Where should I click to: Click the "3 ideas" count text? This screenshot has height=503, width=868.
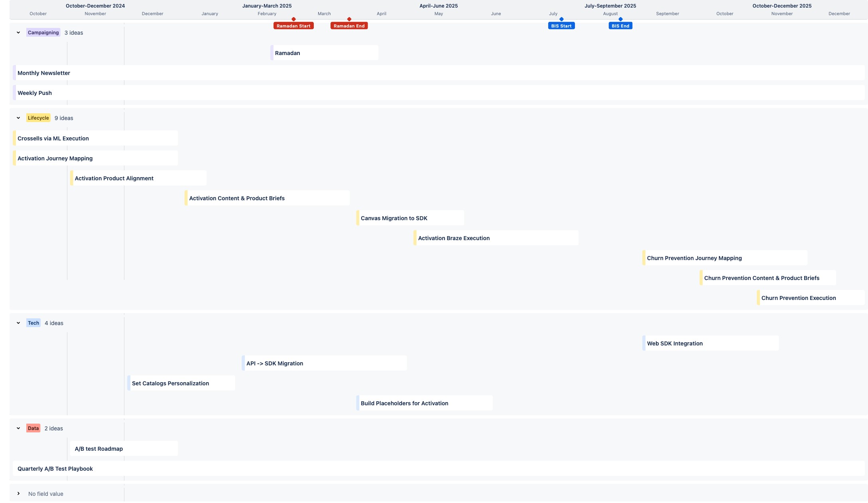point(74,33)
